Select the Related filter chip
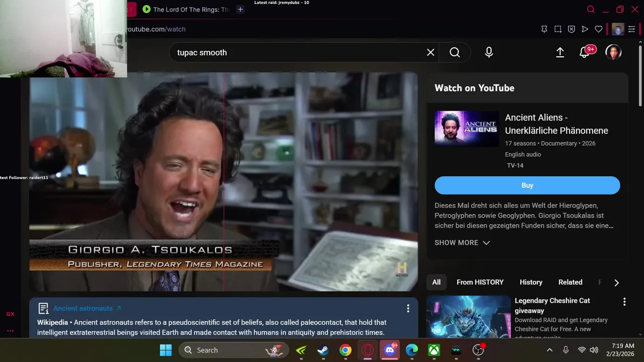The width and height of the screenshot is (644, 362). 570,282
